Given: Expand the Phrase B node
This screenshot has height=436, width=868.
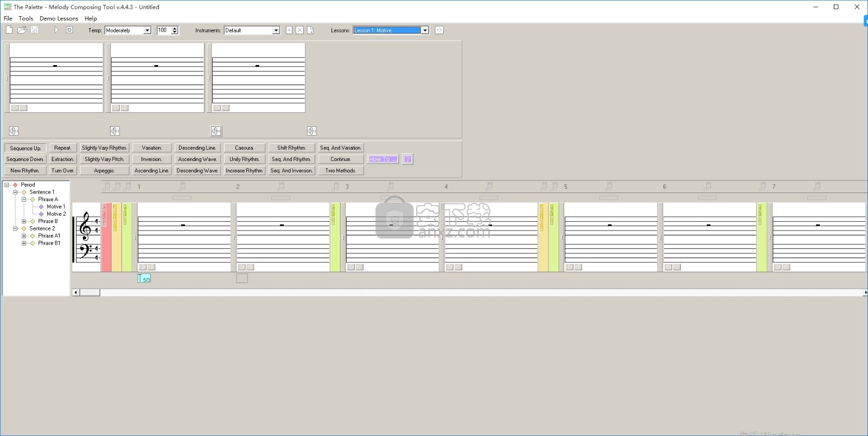Looking at the screenshot, I should [x=24, y=221].
